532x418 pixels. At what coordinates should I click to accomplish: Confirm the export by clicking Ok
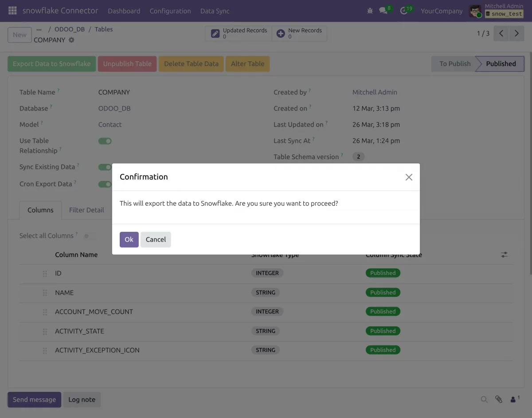129,239
